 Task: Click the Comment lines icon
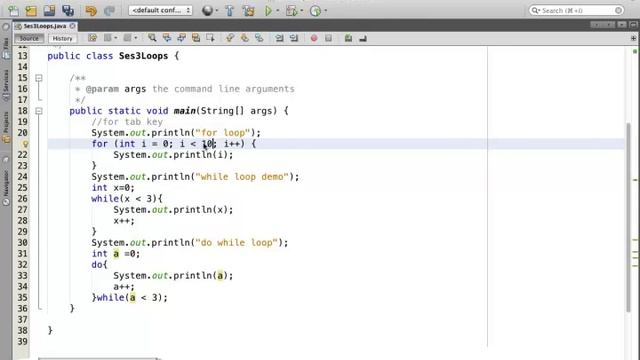pyautogui.click(x=348, y=38)
